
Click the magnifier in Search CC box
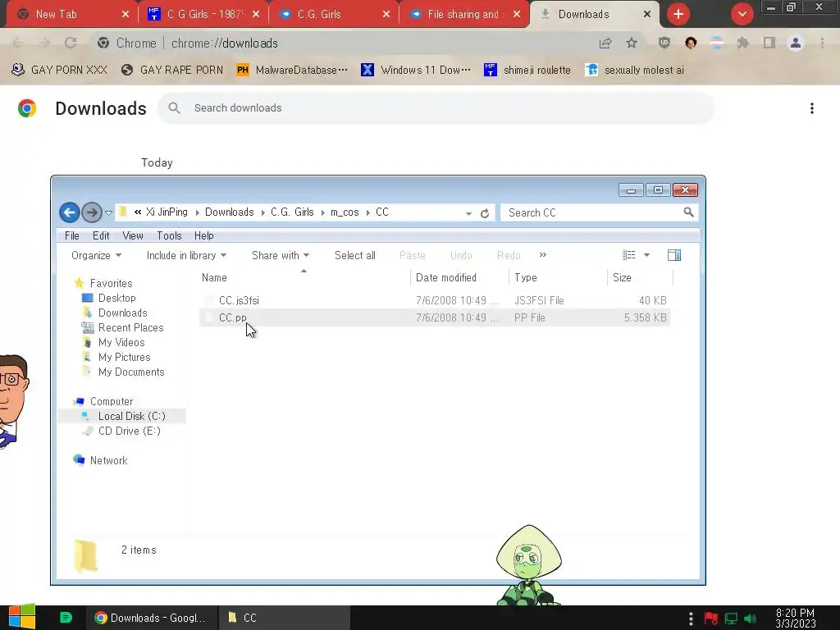coord(688,212)
